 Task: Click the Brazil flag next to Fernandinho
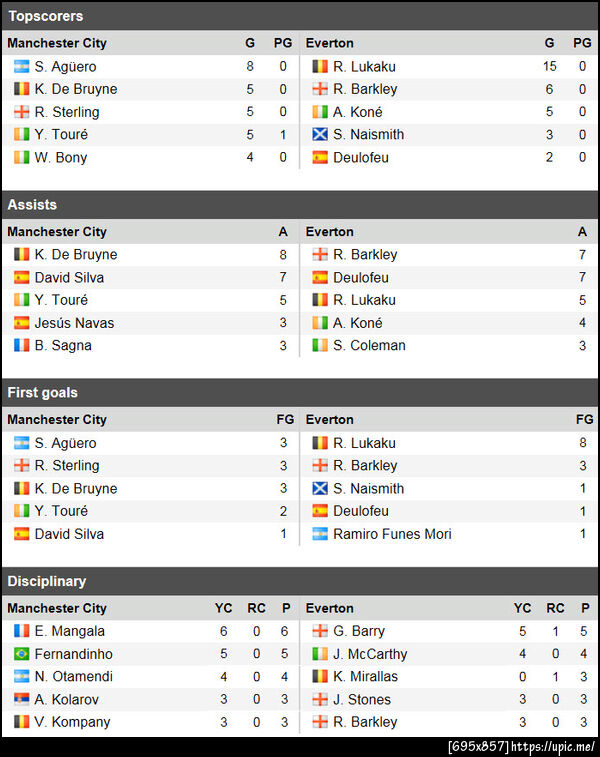[x=21, y=654]
